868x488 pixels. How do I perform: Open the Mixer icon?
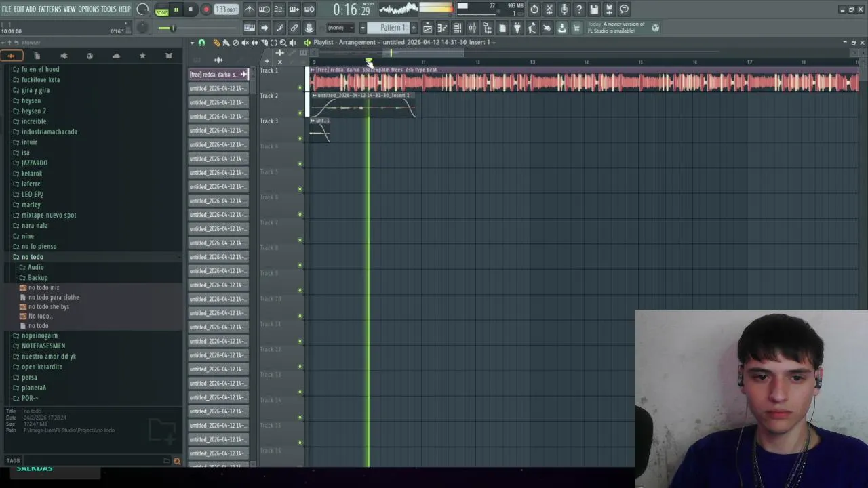(472, 28)
